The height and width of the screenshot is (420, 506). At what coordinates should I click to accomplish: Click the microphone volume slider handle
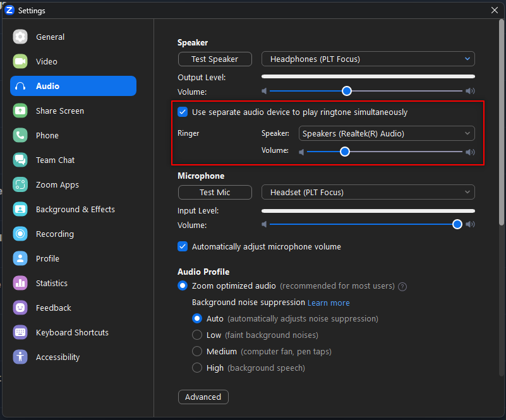click(457, 224)
